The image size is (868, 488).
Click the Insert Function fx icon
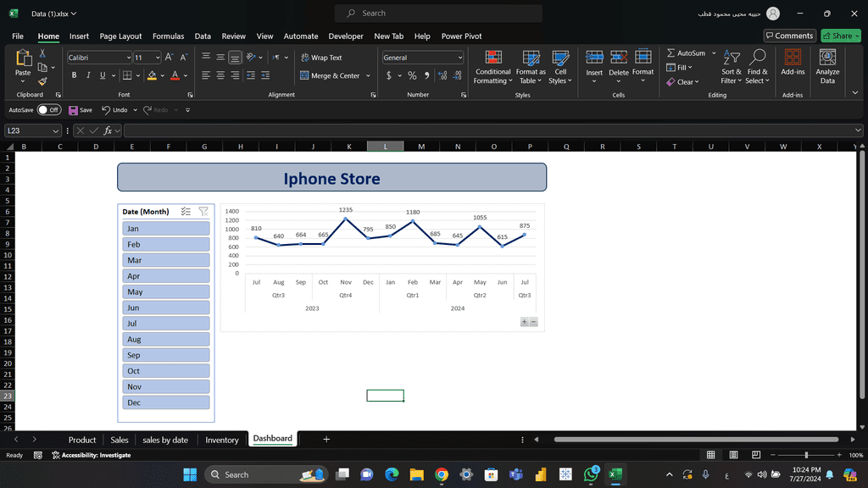(108, 130)
